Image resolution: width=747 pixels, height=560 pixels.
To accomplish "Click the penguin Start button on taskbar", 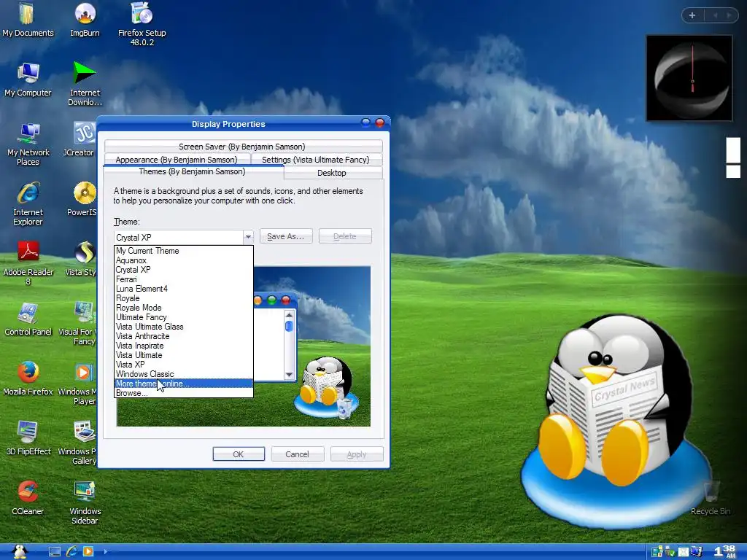I will [20, 551].
